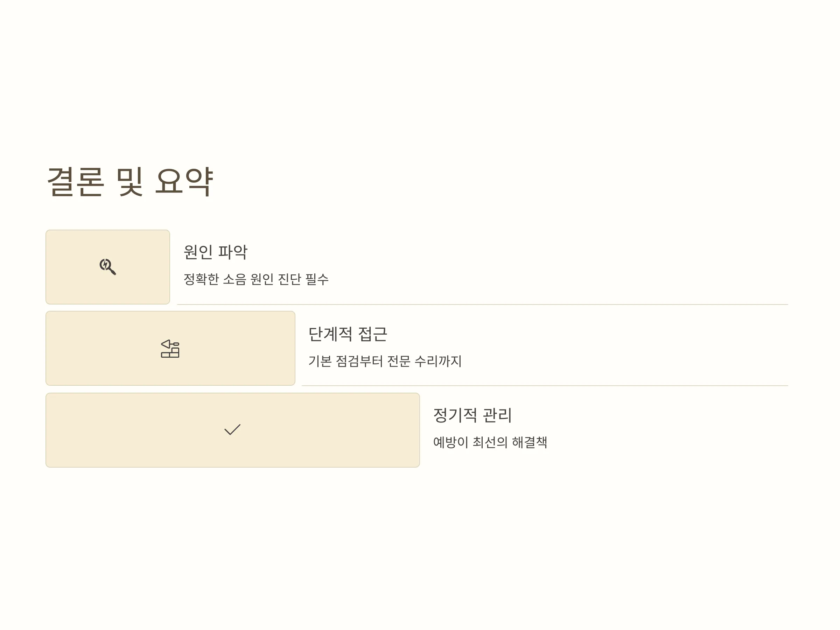This screenshot has height=630, width=840.
Task: Click the word 결론 in the title
Action: click(x=75, y=182)
